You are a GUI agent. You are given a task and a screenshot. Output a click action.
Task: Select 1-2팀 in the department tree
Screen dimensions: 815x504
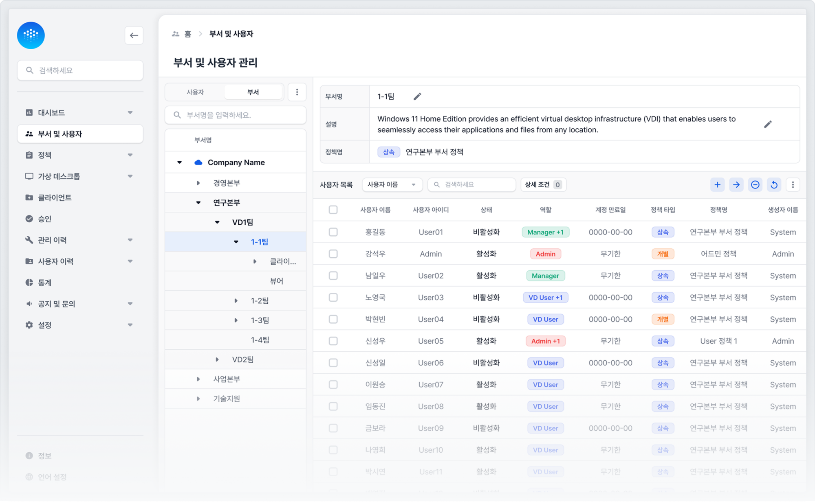pyautogui.click(x=260, y=301)
